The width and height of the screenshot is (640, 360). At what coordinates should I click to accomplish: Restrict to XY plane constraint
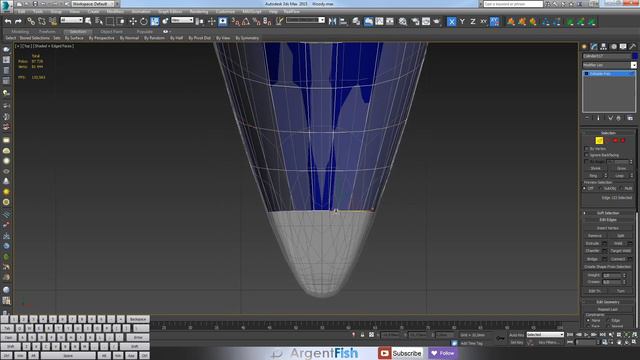coord(483,21)
